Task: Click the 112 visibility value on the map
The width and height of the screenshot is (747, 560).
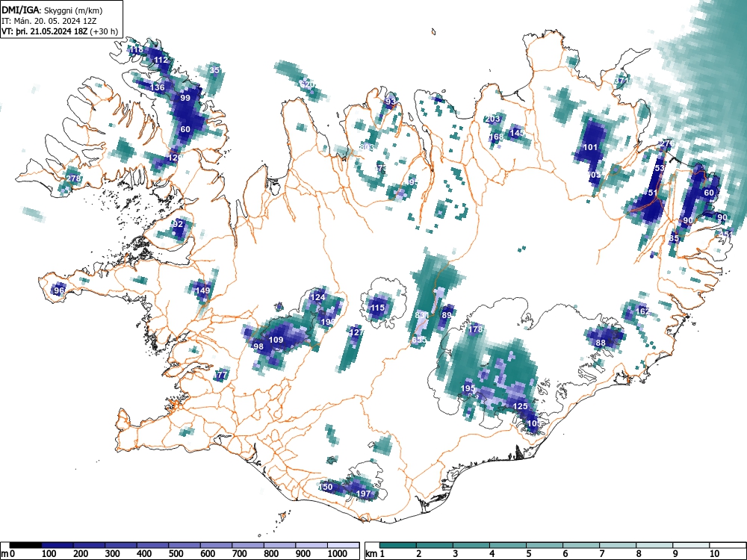Action: [x=161, y=60]
